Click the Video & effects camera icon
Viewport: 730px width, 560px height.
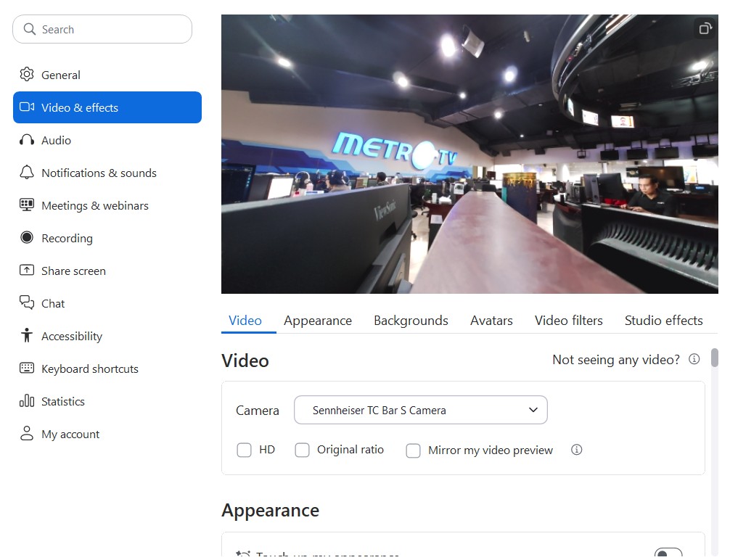pos(27,107)
